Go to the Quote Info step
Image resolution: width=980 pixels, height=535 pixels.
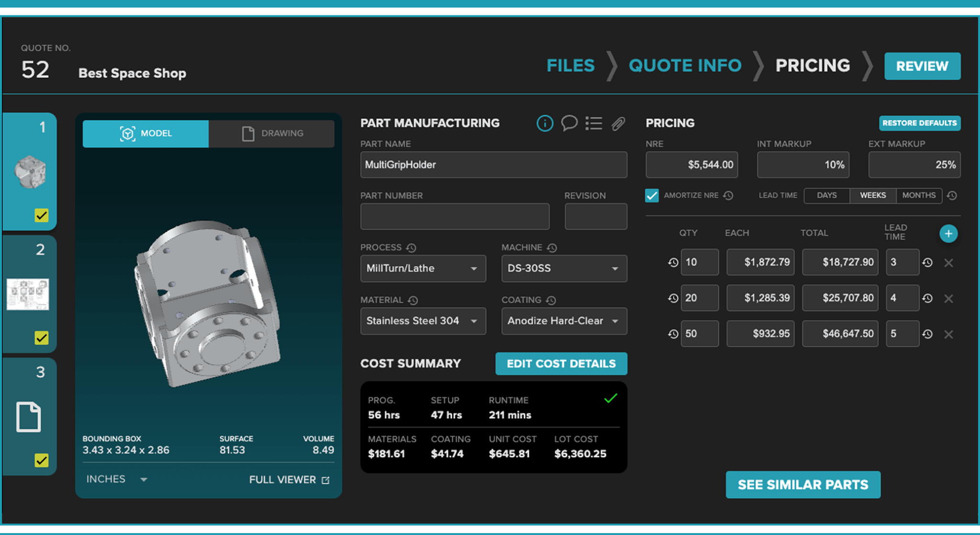point(685,66)
